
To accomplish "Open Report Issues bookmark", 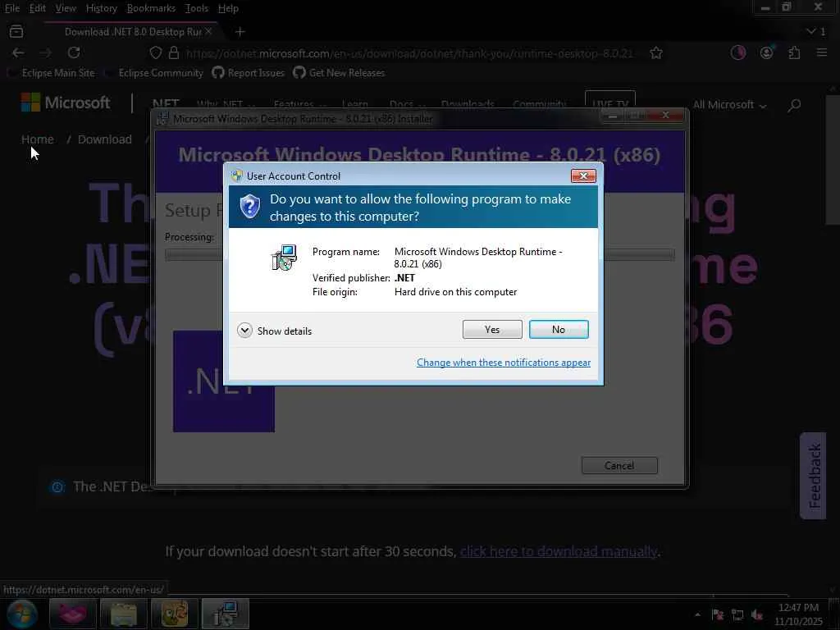I will pos(249,73).
